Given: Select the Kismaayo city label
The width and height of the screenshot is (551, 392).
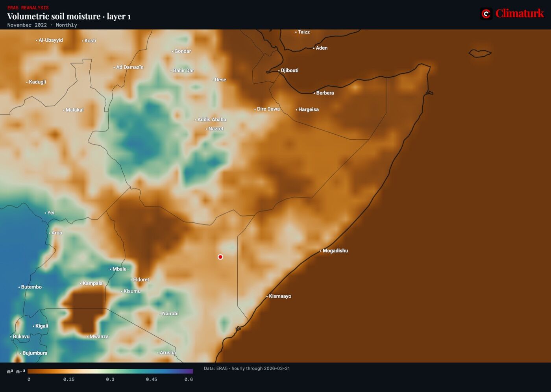Looking at the screenshot, I should 280,296.
